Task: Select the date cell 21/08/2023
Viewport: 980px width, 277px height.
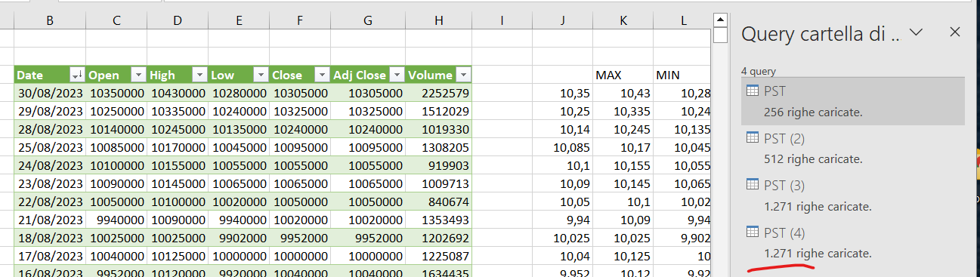Action: (x=50, y=220)
